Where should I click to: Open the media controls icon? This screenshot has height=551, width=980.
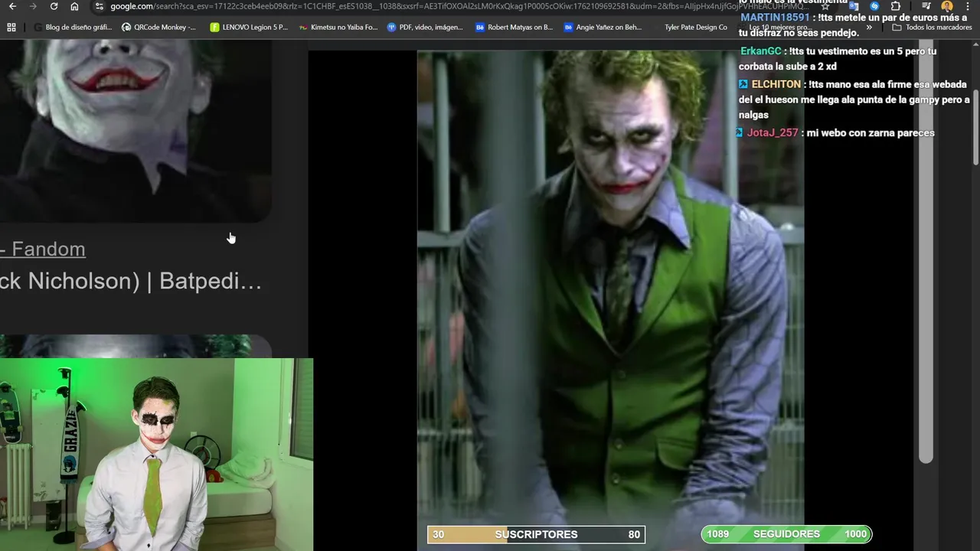click(x=926, y=6)
